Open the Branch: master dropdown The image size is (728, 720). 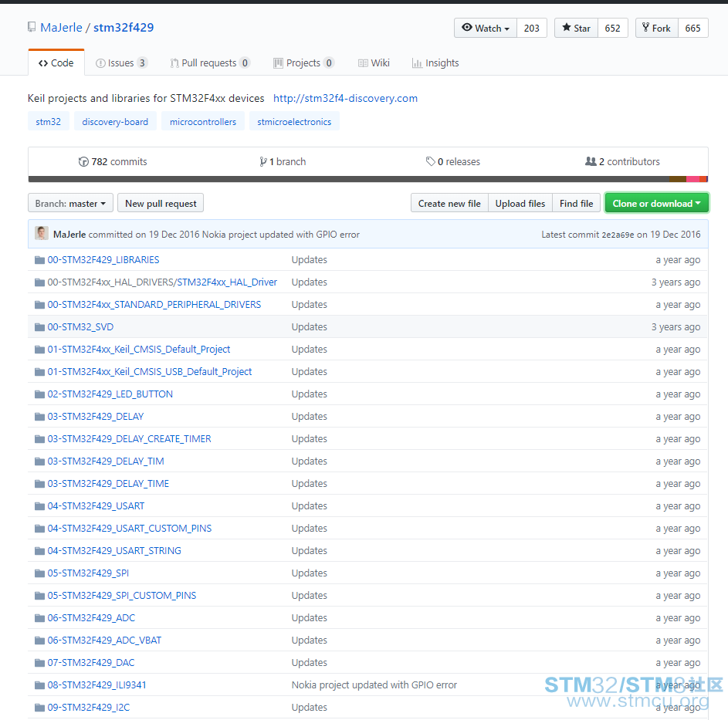[x=70, y=203]
